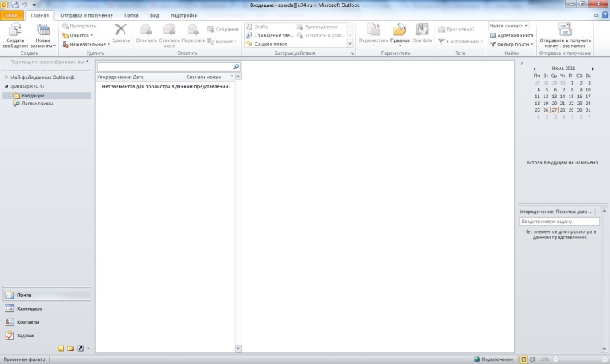Click the Создать сообщение (new message) icon

[17, 30]
